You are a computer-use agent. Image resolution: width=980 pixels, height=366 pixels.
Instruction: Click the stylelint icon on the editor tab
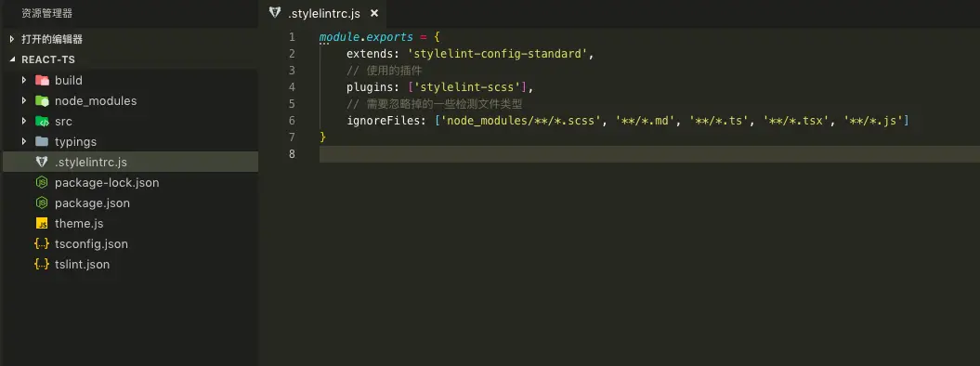[274, 13]
